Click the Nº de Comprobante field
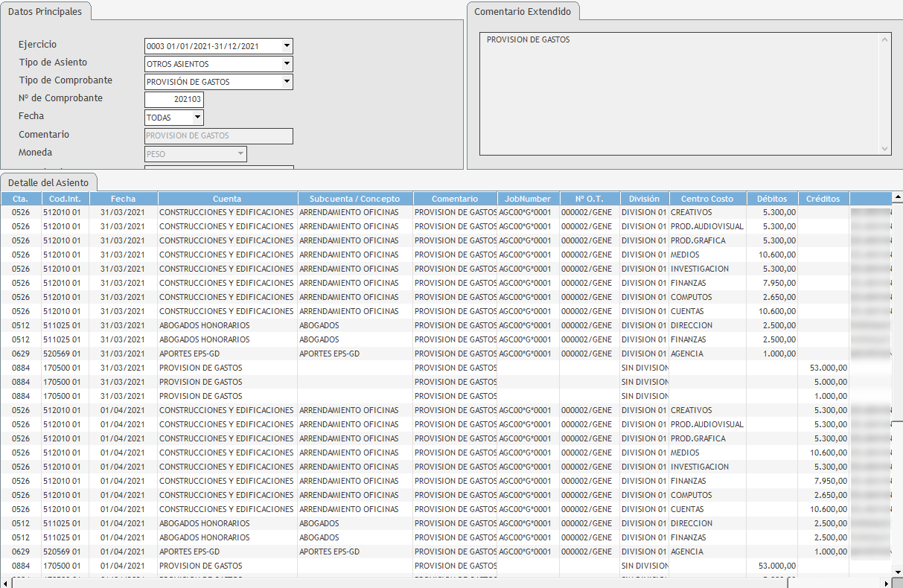The image size is (903, 588). tap(173, 100)
